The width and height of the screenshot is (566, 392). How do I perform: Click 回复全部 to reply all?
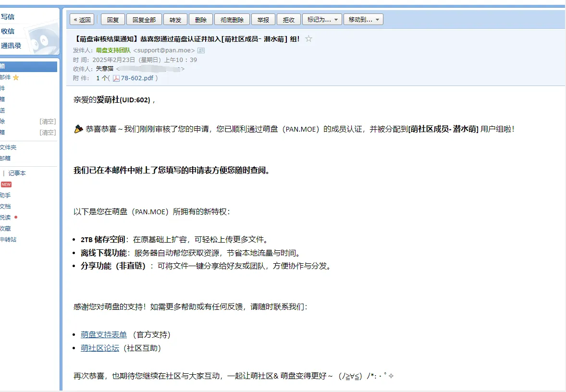[144, 20]
